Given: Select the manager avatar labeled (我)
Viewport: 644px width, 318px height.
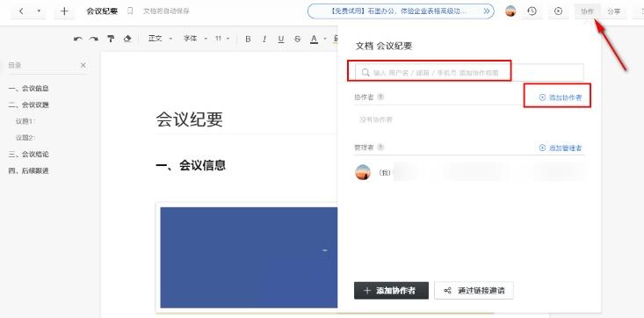Looking at the screenshot, I should coord(363,172).
